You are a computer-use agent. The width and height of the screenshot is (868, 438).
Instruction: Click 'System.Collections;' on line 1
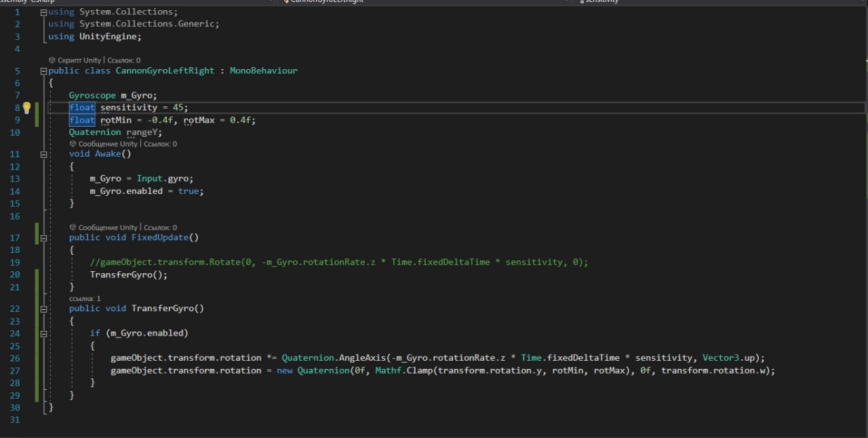click(129, 12)
